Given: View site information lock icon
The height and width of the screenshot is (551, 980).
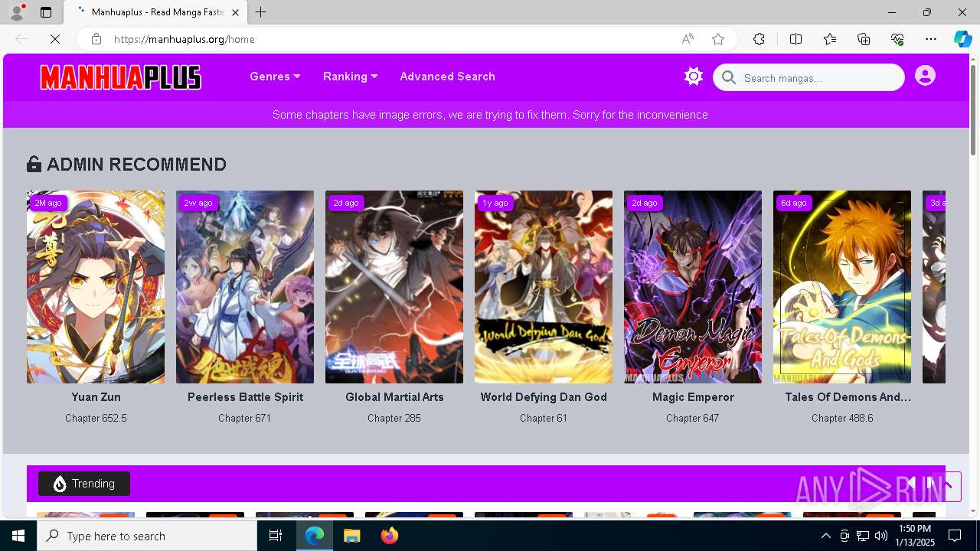Looking at the screenshot, I should 96,39.
